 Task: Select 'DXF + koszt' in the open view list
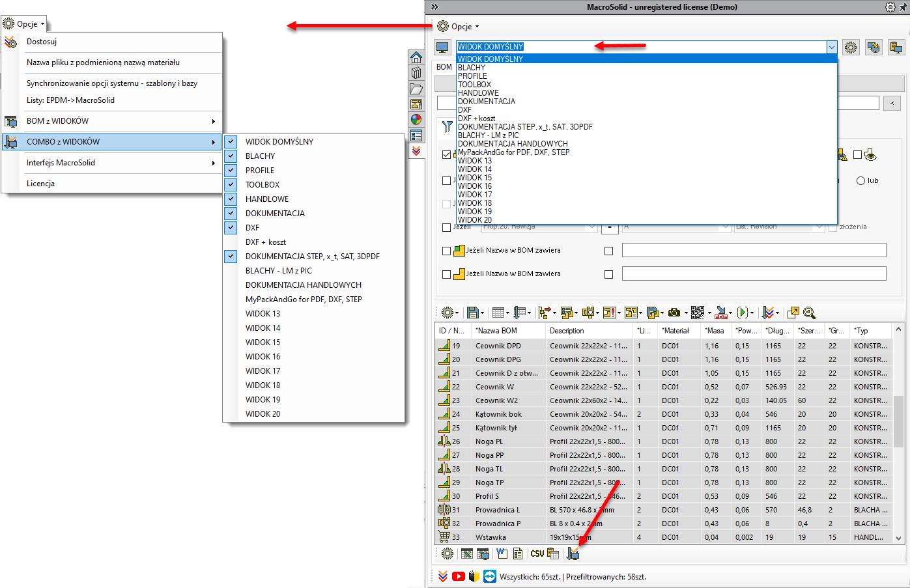pyautogui.click(x=646, y=118)
